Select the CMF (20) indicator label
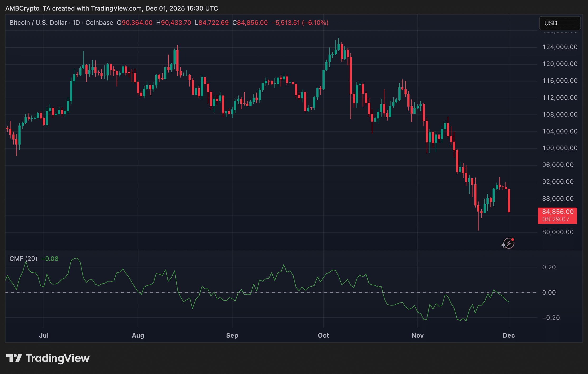 click(23, 259)
